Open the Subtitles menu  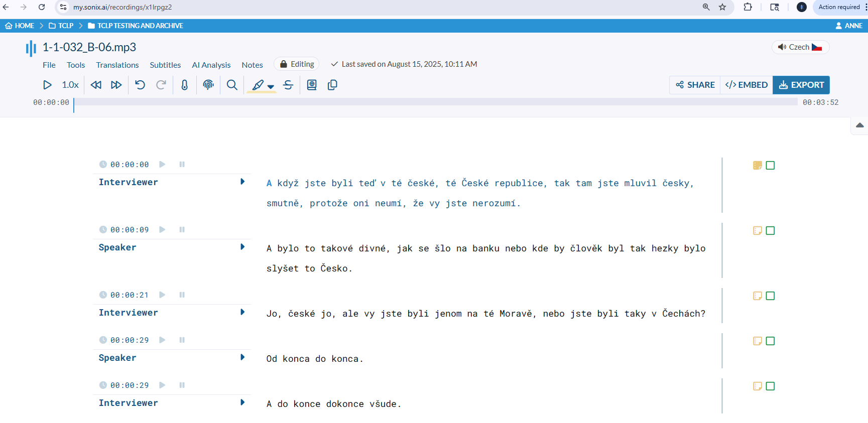click(x=165, y=65)
